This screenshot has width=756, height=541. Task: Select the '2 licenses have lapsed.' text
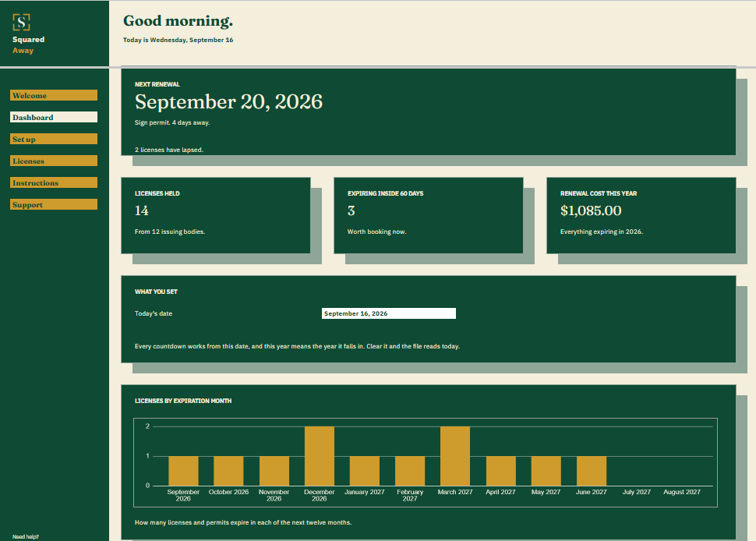tap(169, 150)
